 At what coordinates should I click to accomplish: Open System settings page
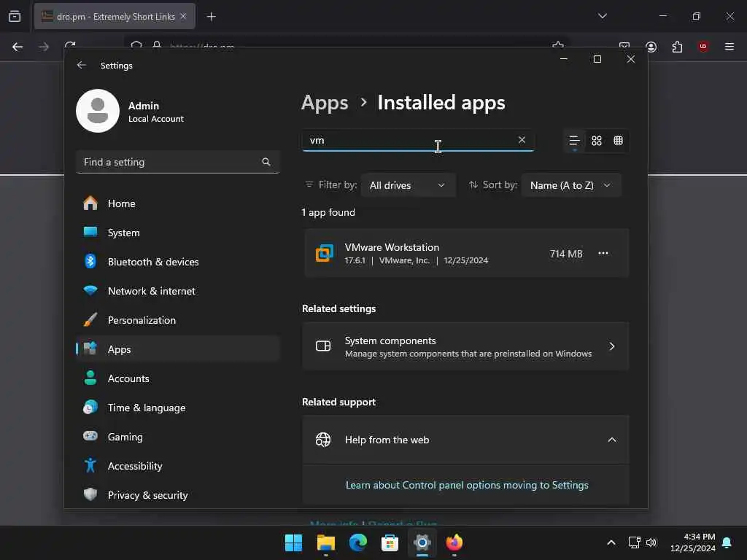(x=177, y=233)
